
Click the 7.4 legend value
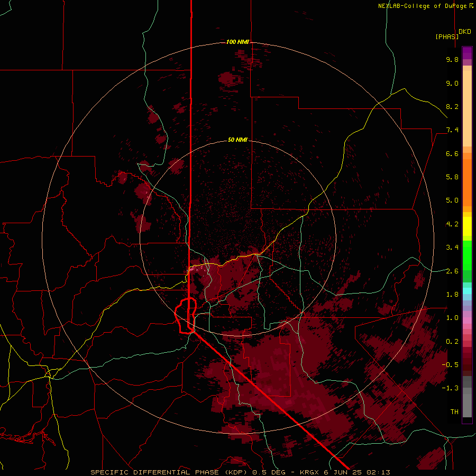click(x=452, y=130)
